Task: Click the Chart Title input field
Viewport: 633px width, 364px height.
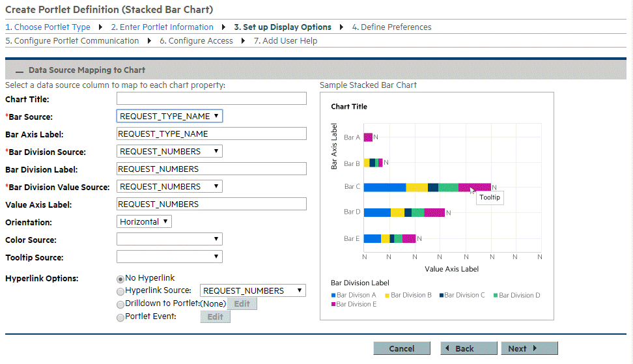Action: click(x=211, y=99)
